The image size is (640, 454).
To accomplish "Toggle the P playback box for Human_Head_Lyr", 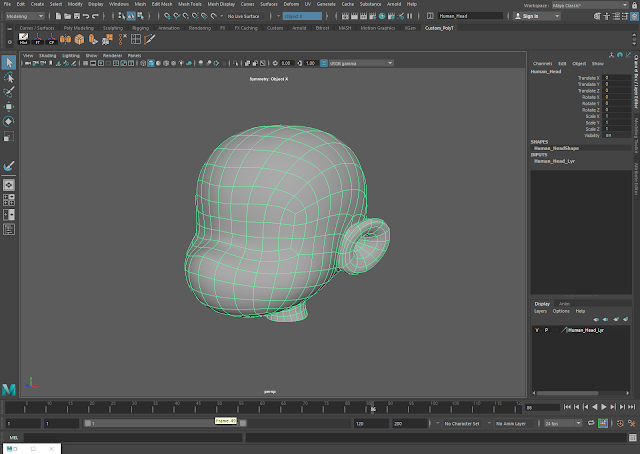I will (546, 329).
